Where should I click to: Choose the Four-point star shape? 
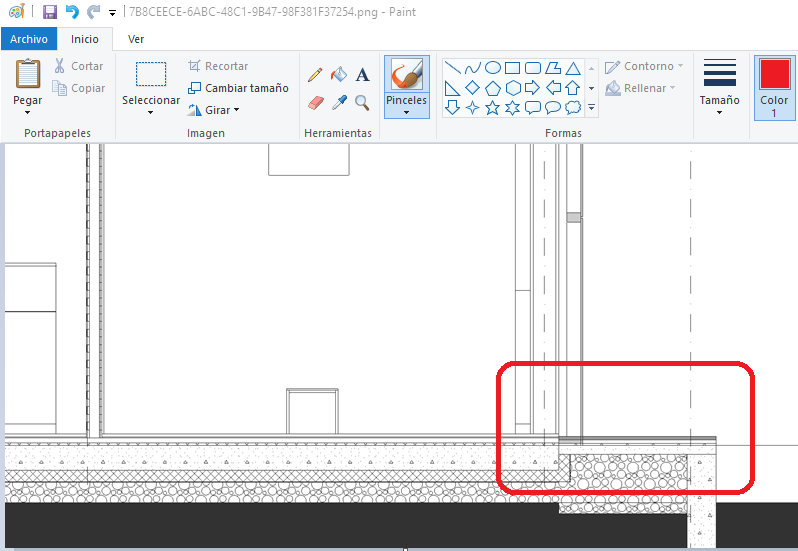click(472, 107)
